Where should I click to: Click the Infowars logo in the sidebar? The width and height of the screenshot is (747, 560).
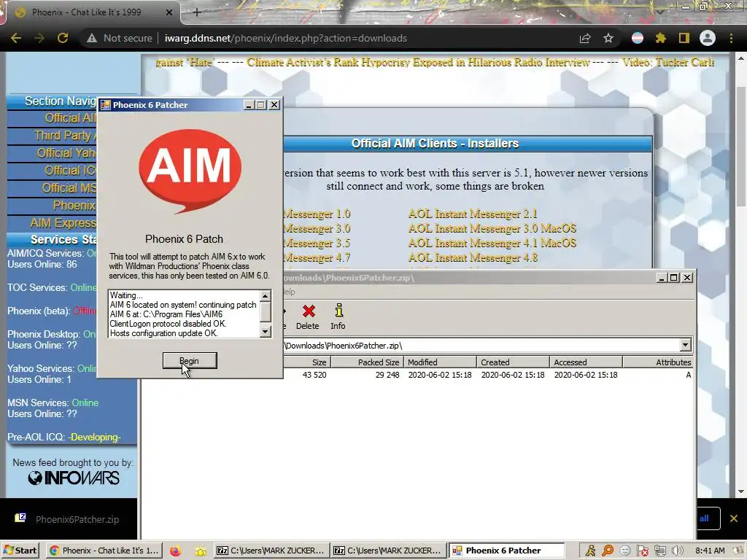coord(74,478)
